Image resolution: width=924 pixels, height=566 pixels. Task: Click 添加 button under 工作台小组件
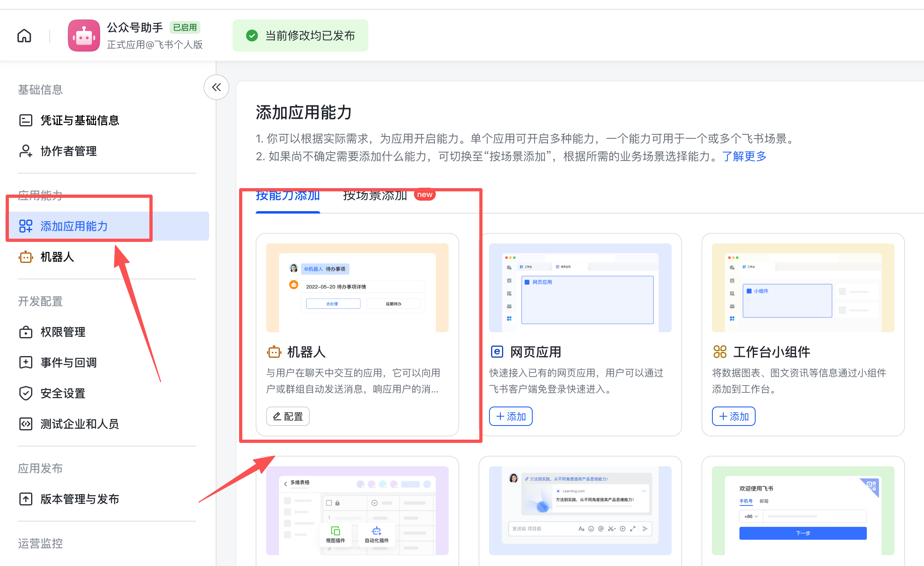(x=733, y=416)
